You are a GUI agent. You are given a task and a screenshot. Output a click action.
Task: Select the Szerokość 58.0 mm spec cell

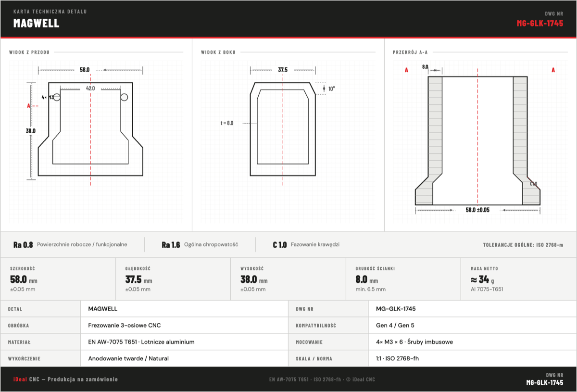(x=58, y=279)
